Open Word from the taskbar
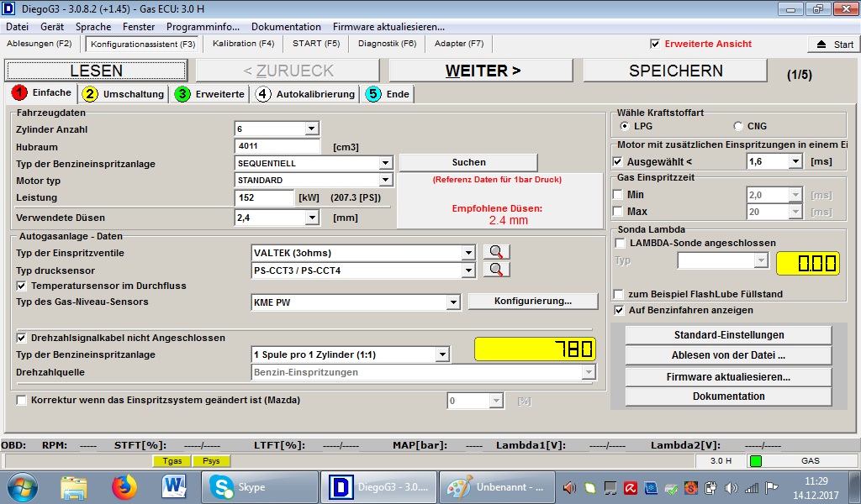 tap(174, 486)
